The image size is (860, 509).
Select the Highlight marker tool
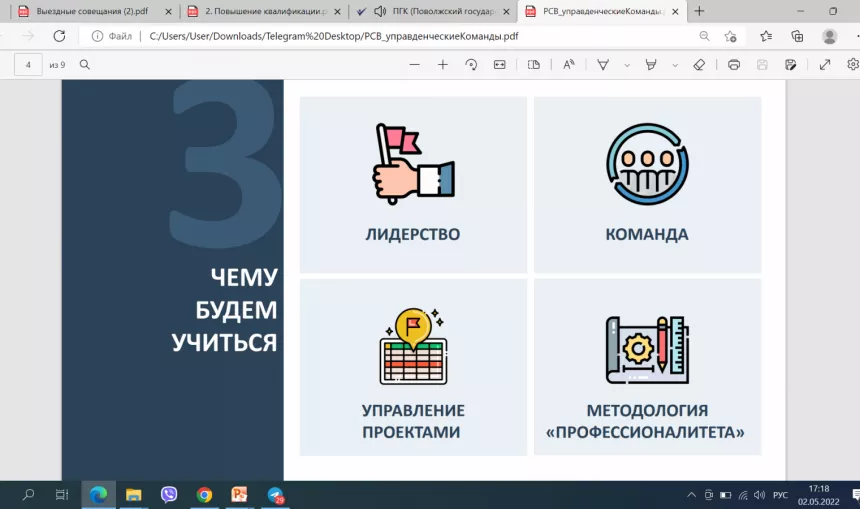pyautogui.click(x=651, y=65)
